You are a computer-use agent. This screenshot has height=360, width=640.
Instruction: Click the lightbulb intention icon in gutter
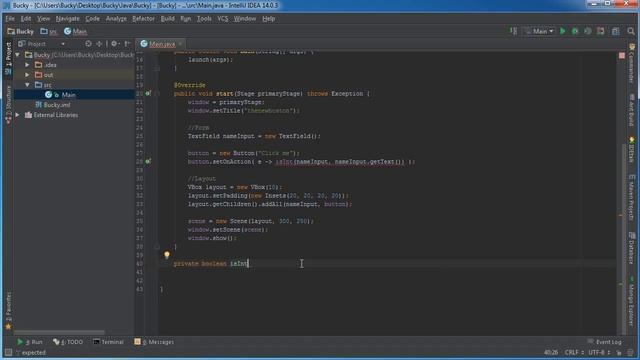coord(167,255)
